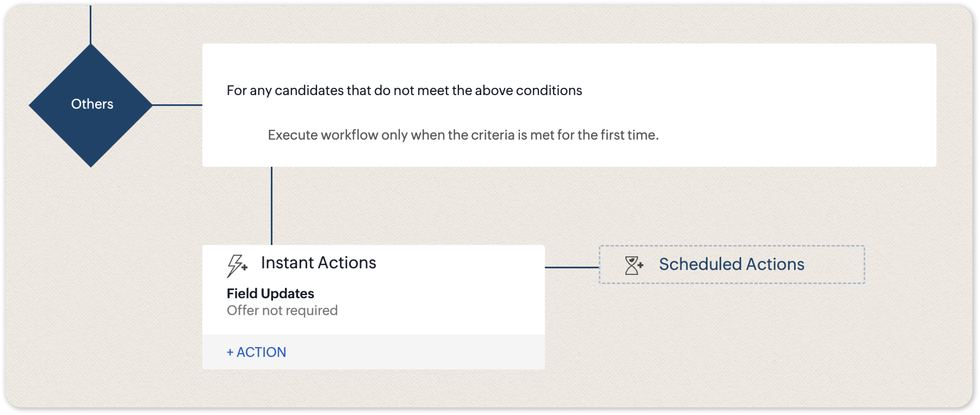
Task: Add a new action via + ACTION
Action: [x=256, y=352]
